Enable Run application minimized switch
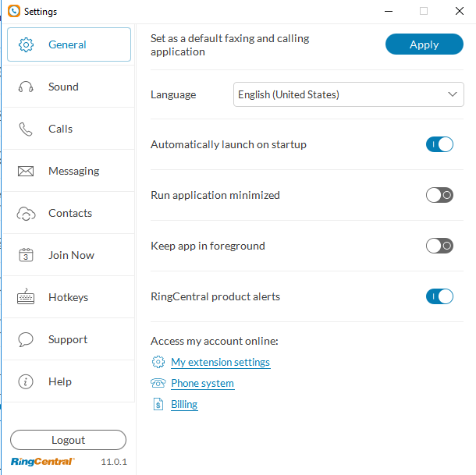476x475 pixels. coord(439,195)
